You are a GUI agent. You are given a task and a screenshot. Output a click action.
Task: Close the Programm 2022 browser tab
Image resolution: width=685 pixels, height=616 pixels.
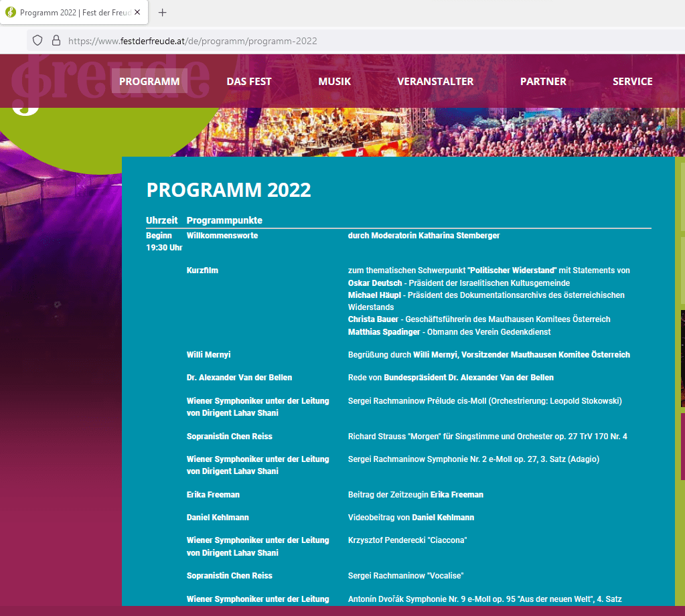point(137,13)
